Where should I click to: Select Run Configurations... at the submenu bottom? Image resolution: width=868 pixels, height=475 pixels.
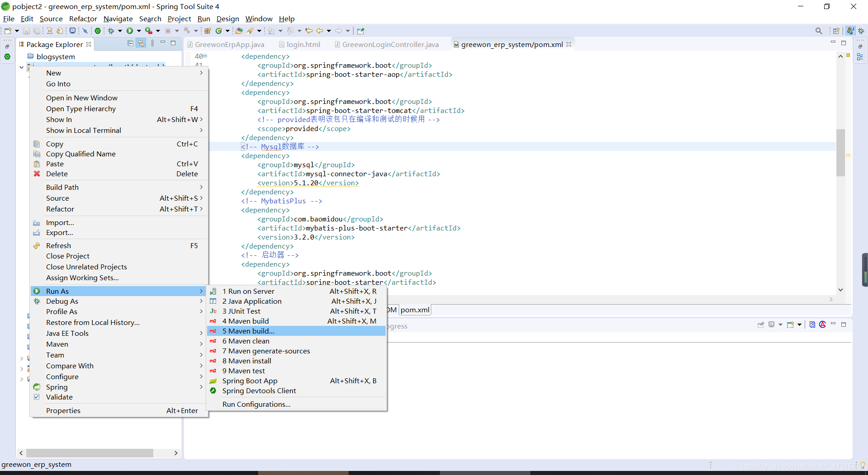pyautogui.click(x=256, y=404)
